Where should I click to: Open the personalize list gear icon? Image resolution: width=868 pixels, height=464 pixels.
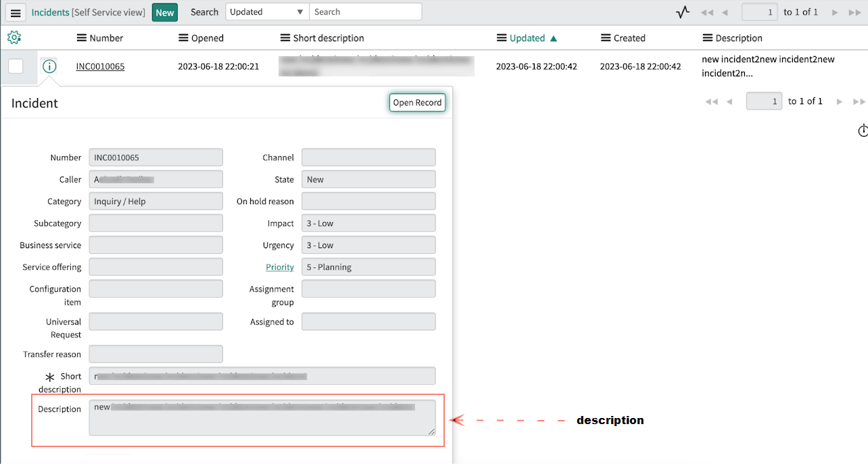click(x=14, y=38)
